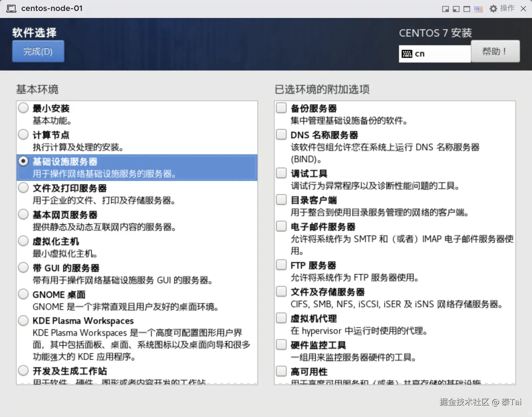Click the 完成(D) button

pyautogui.click(x=38, y=51)
